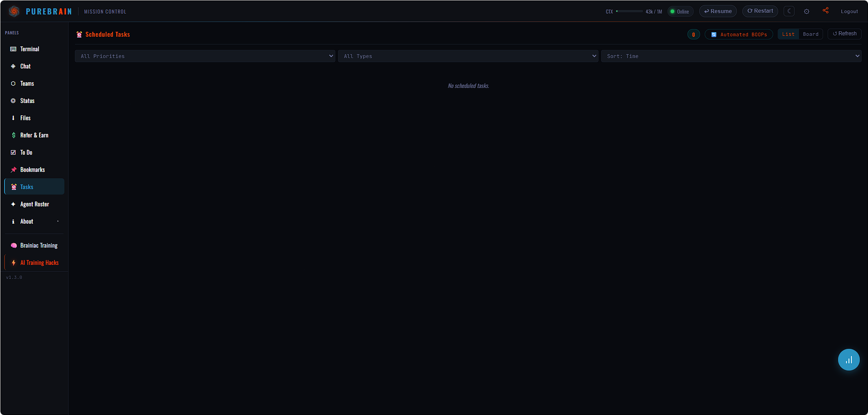
Task: Click the Online status indicator
Action: pos(680,11)
